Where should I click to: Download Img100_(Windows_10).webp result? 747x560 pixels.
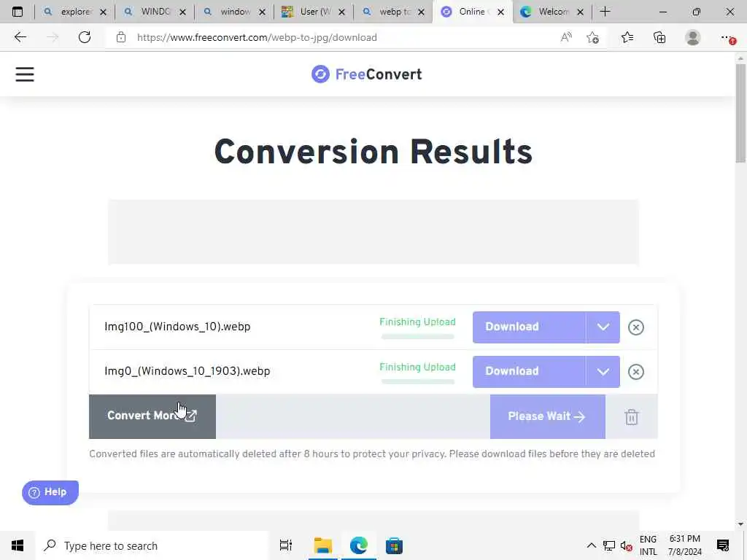528,327
